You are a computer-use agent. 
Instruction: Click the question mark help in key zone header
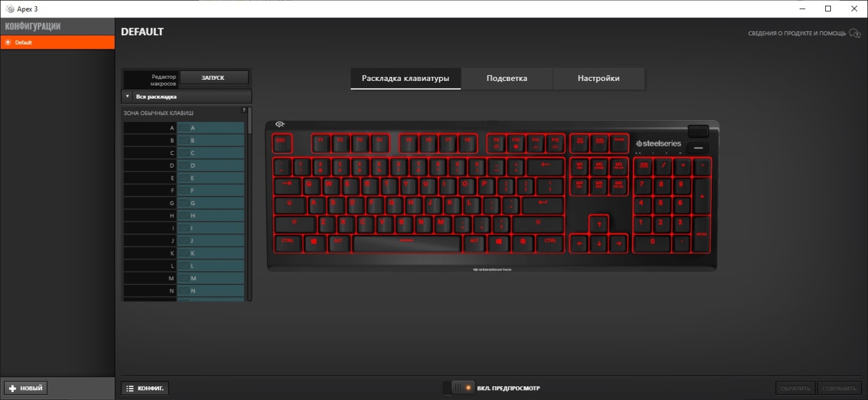click(244, 110)
